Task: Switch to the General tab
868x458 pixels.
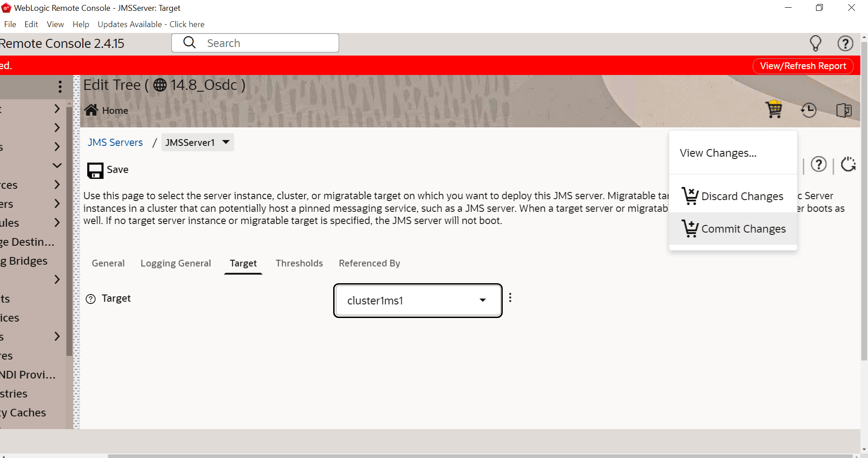Action: pos(108,263)
